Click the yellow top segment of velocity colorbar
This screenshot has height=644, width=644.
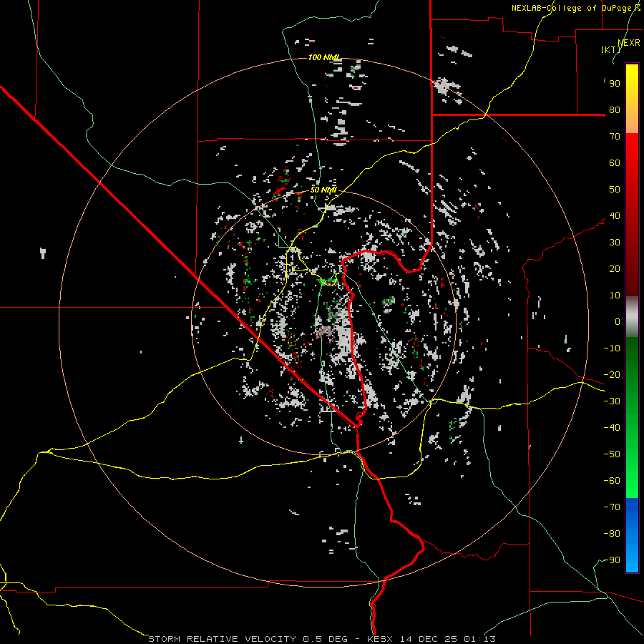632,99
